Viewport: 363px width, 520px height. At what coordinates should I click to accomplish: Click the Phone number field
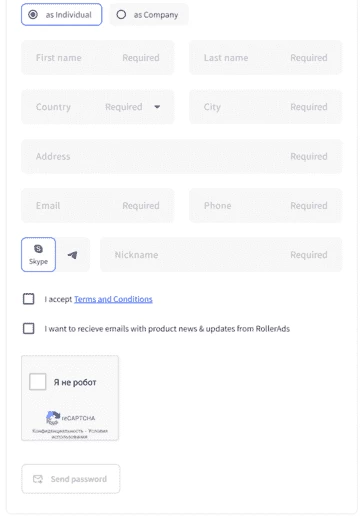click(266, 205)
